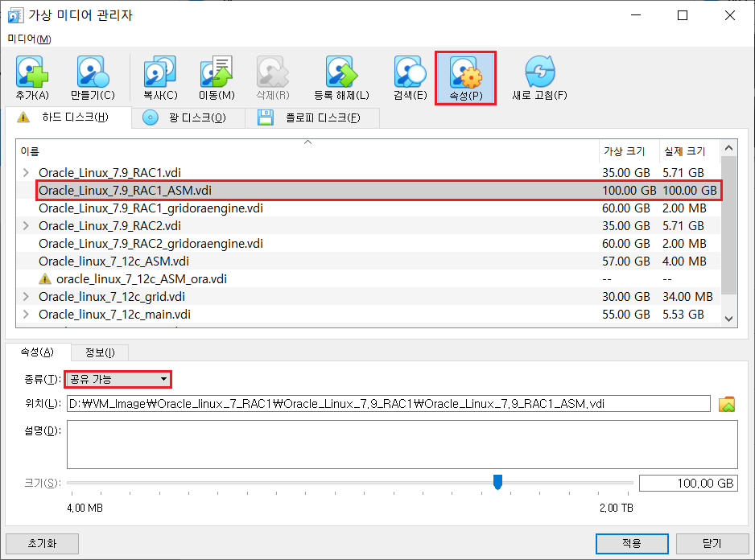Viewport: 755px width, 560px height.
Task: Click the Copy (복사) disk icon
Action: coord(160,72)
